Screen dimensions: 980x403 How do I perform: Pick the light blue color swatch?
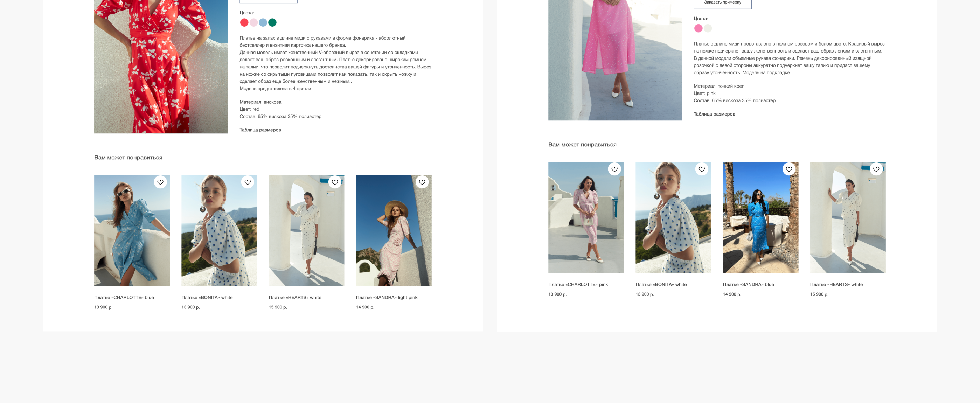click(x=263, y=22)
